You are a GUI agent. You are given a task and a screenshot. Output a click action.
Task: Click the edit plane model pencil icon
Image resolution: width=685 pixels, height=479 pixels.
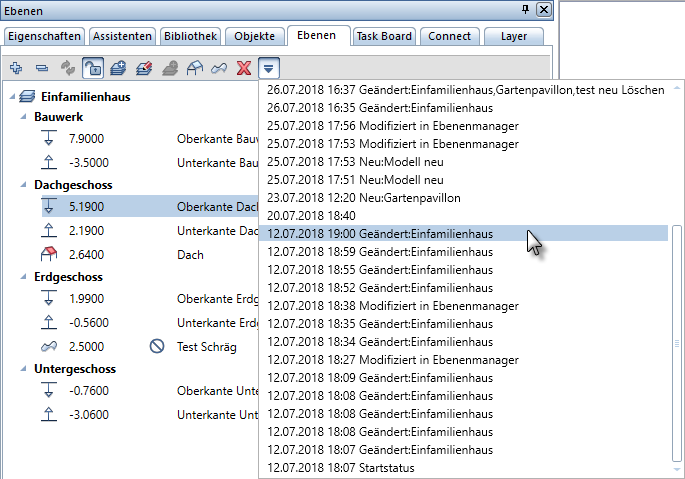(144, 68)
